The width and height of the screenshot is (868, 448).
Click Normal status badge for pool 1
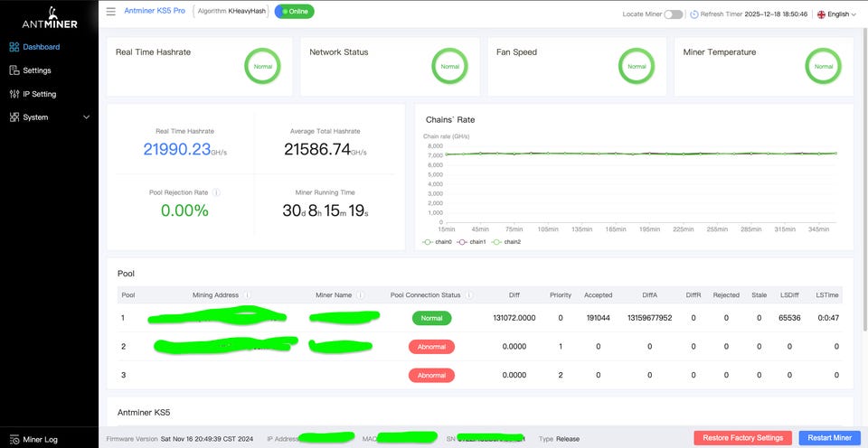click(432, 318)
